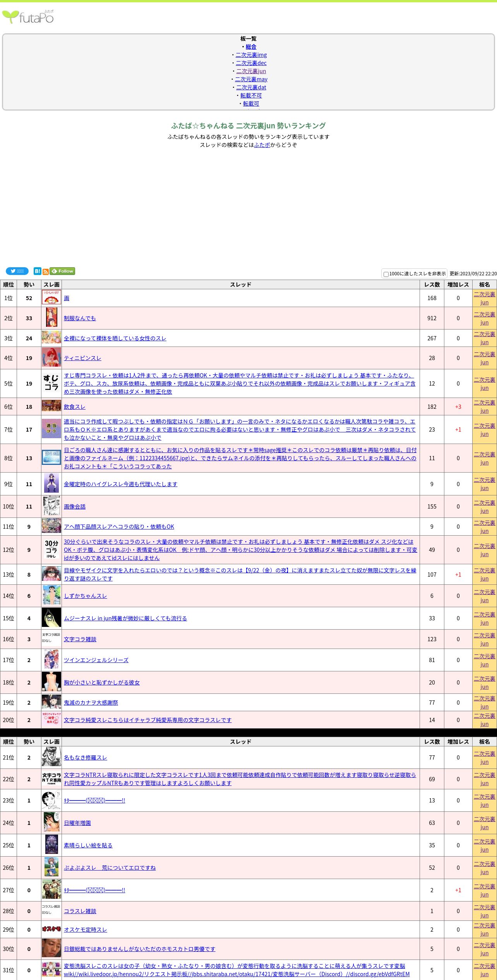This screenshot has width=497, height=980.
Task: Open 二次元裏img in the board list
Action: [251, 55]
